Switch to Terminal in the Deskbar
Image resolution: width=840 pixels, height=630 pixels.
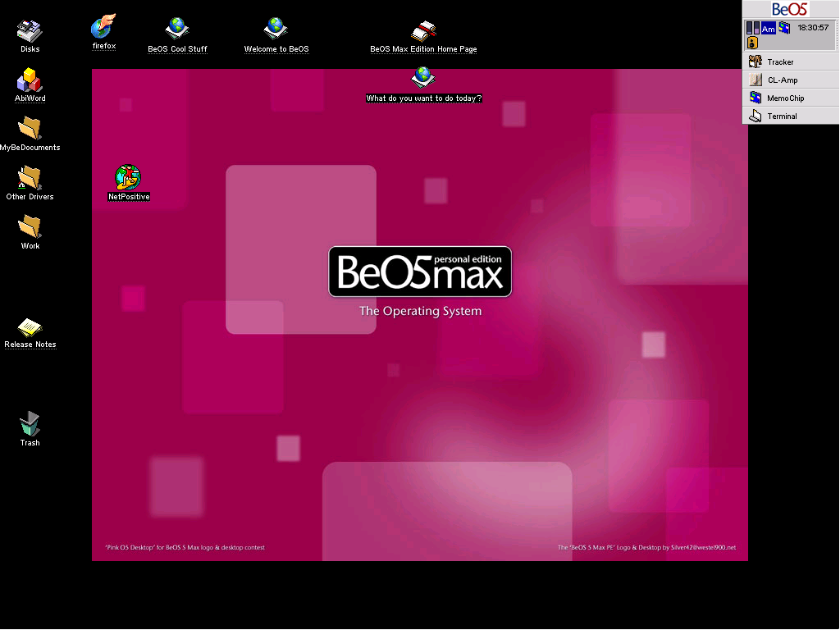point(791,116)
